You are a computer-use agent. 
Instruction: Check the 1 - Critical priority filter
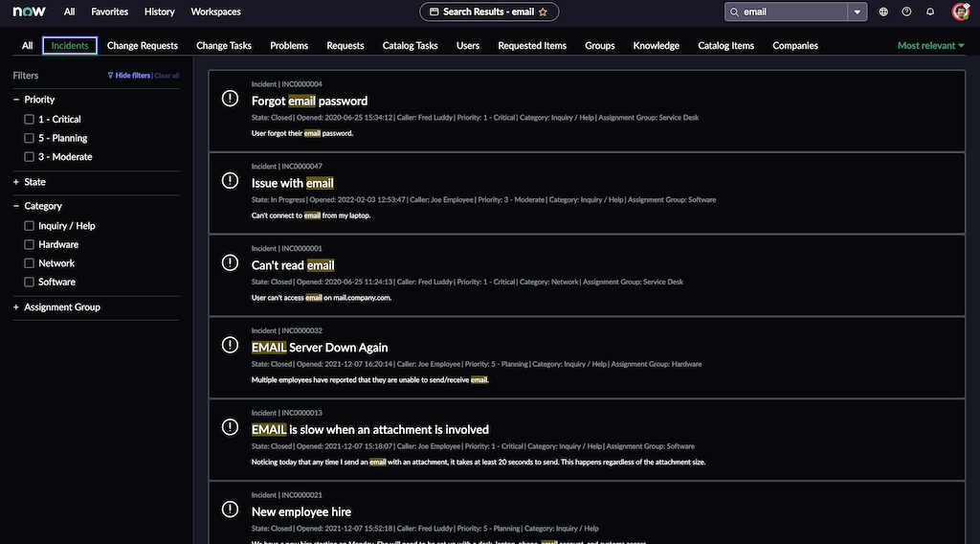30,120
